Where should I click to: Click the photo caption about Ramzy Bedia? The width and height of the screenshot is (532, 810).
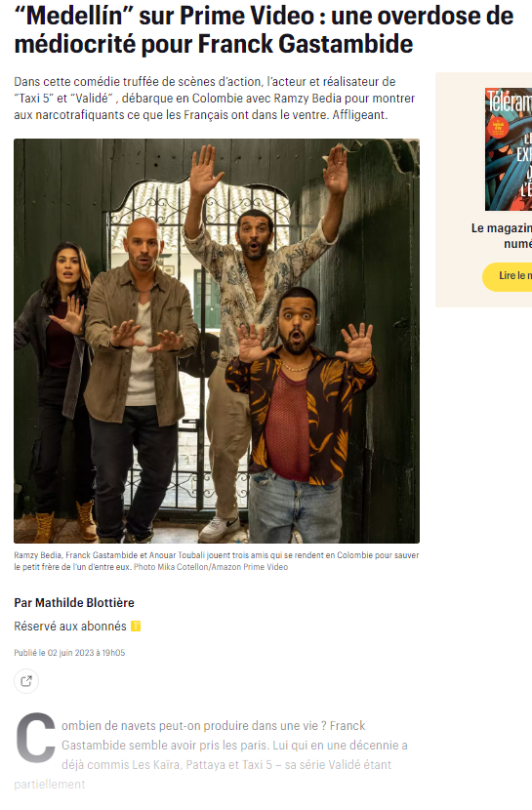[217, 561]
